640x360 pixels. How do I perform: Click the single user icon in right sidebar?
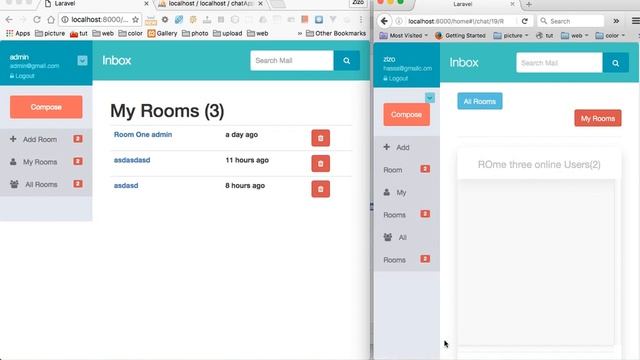(387, 192)
